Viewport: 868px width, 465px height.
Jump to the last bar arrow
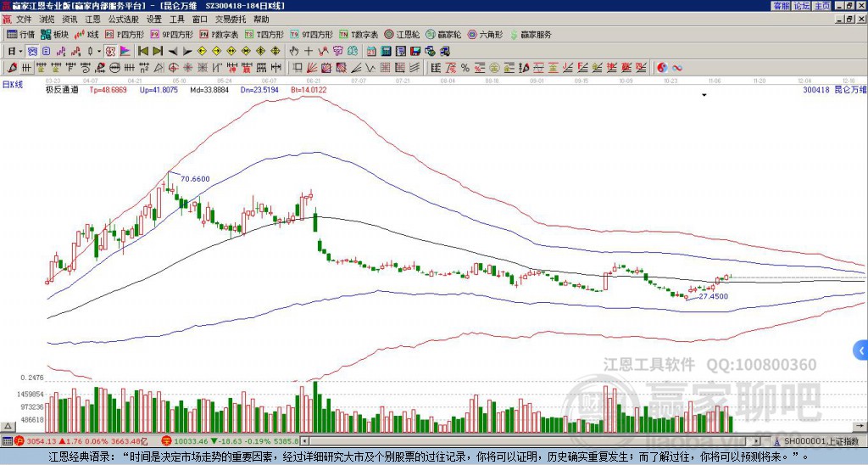coord(158,51)
